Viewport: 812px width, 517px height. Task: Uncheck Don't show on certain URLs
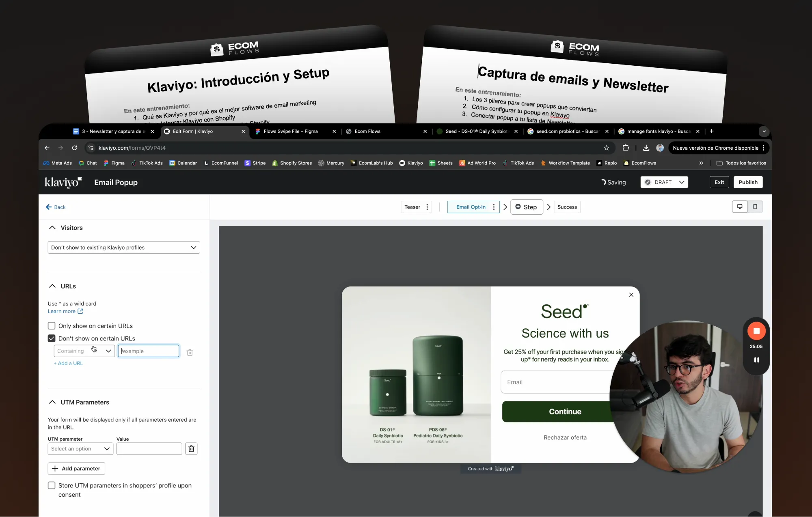52,338
